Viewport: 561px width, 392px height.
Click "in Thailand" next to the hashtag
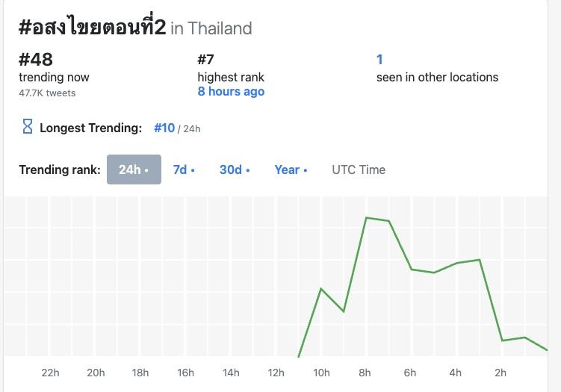[211, 28]
